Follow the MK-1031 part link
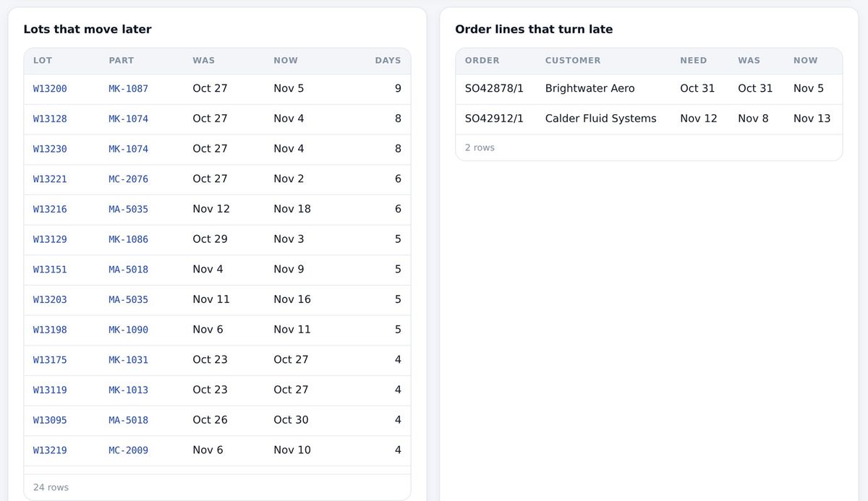 click(x=128, y=360)
